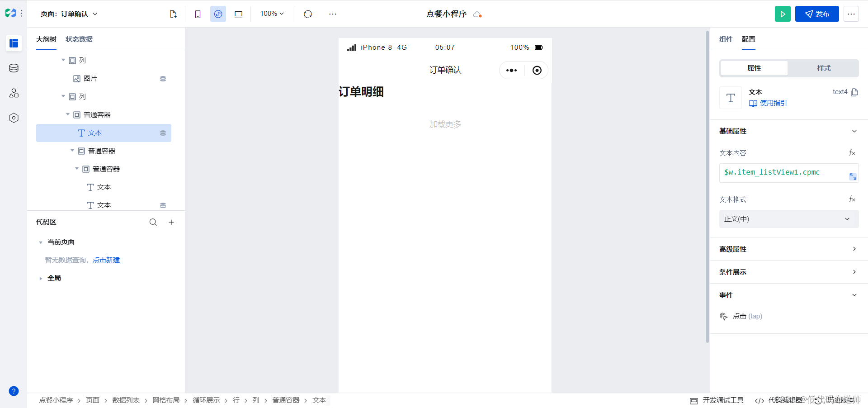Screen dimensions: 868x408
Task: Select the 订单明细 heading in preview
Action: pyautogui.click(x=361, y=92)
